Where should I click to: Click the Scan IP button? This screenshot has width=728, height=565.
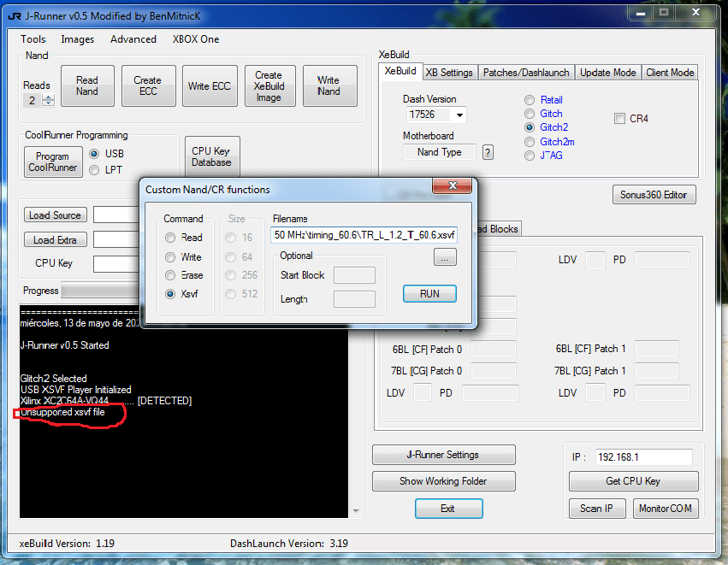pyautogui.click(x=597, y=509)
